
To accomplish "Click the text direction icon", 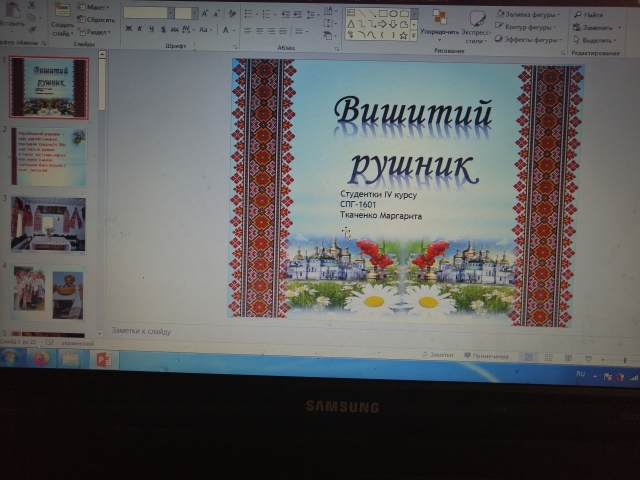I will click(x=330, y=11).
